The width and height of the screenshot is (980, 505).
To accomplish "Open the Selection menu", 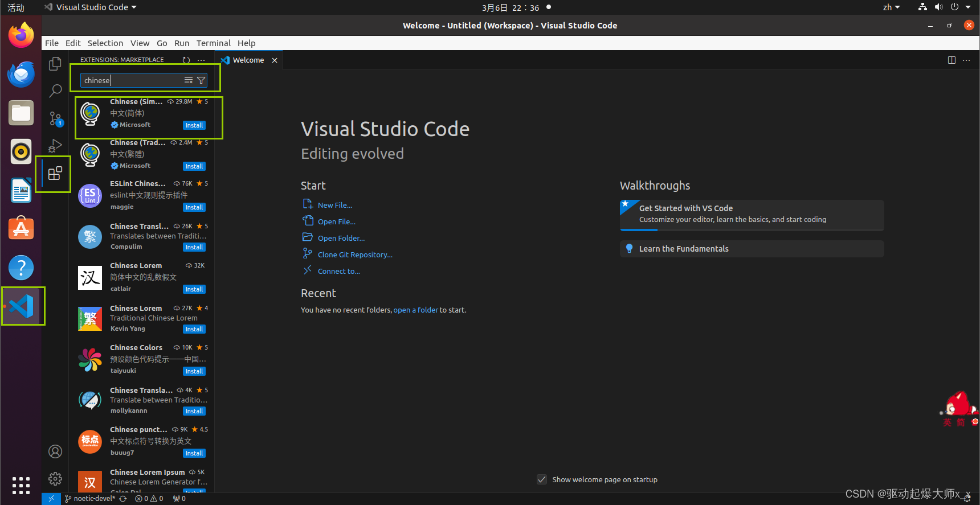I will pyautogui.click(x=105, y=43).
